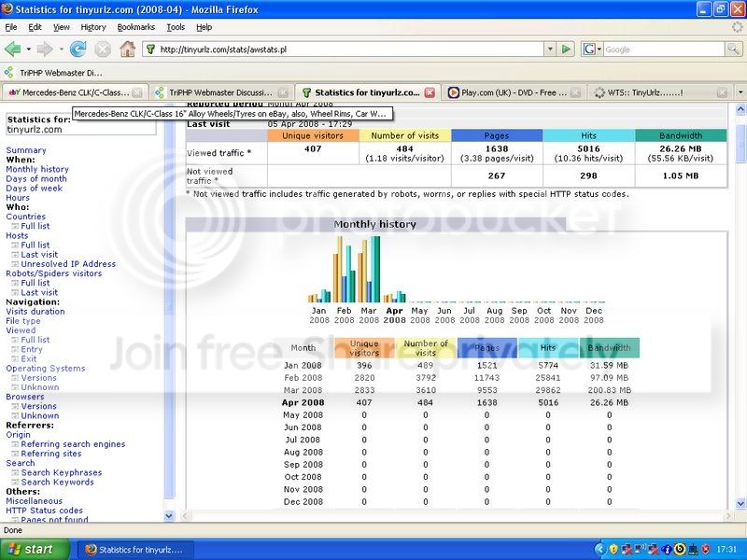Click Full list icon under Countries
This screenshot has height=560, width=747.
[x=15, y=226]
